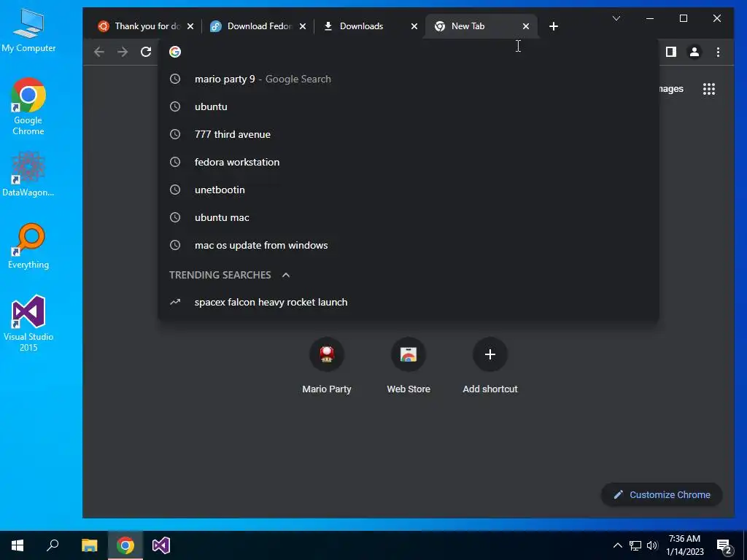Open the notification center icon
The height and width of the screenshot is (560, 747).
(x=724, y=545)
